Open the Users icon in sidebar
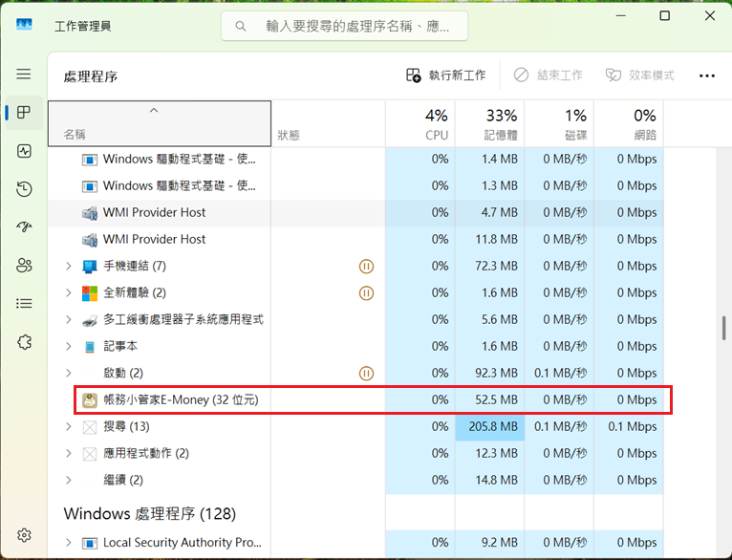 24,266
